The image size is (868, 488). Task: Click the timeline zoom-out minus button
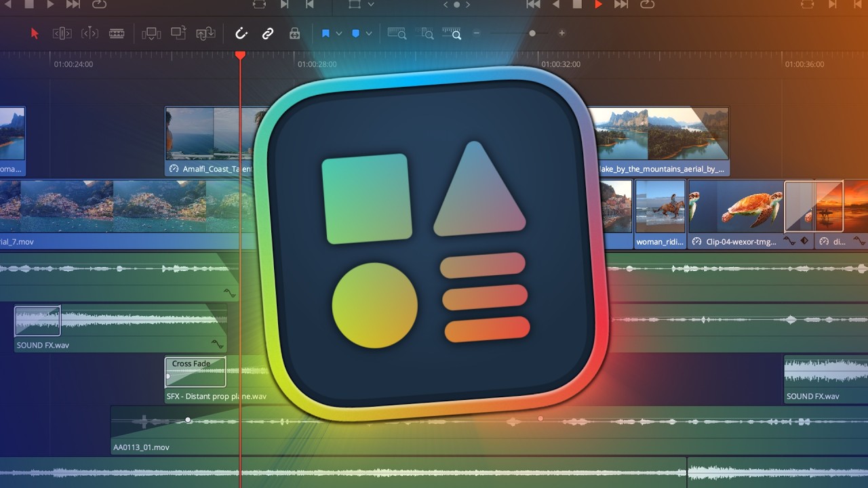pos(477,33)
